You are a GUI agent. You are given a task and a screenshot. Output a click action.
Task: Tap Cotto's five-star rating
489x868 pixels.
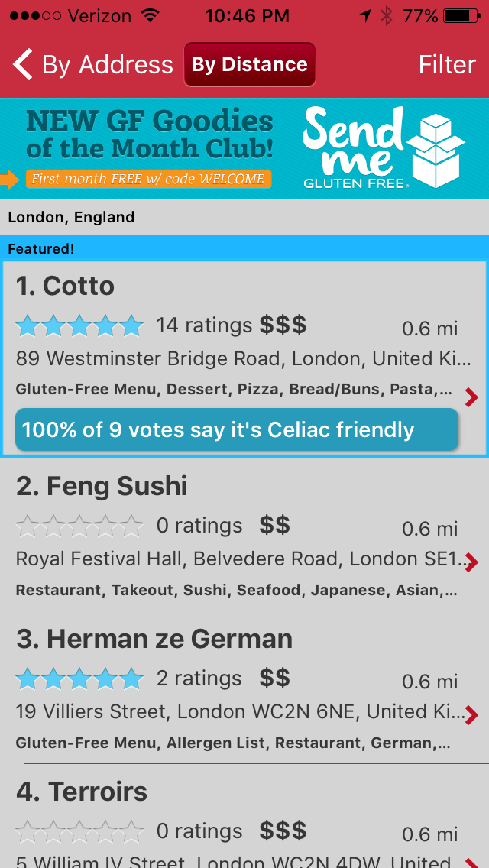pos(79,326)
